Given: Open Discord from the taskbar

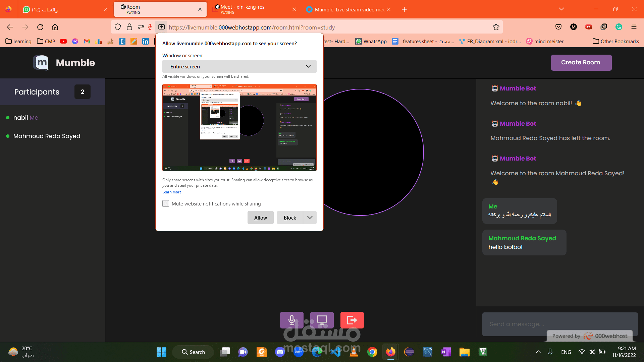Looking at the screenshot, I should 280,352.
